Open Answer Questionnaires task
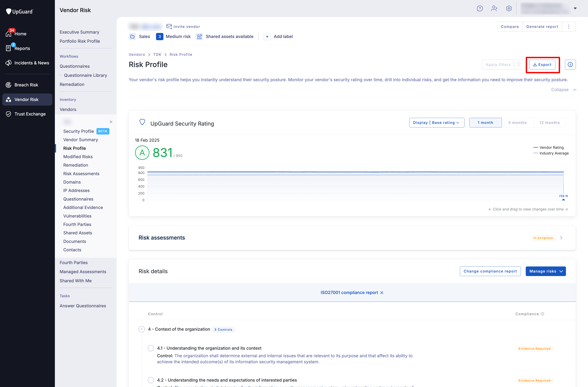Screen dimensions: 588x387 (83, 306)
